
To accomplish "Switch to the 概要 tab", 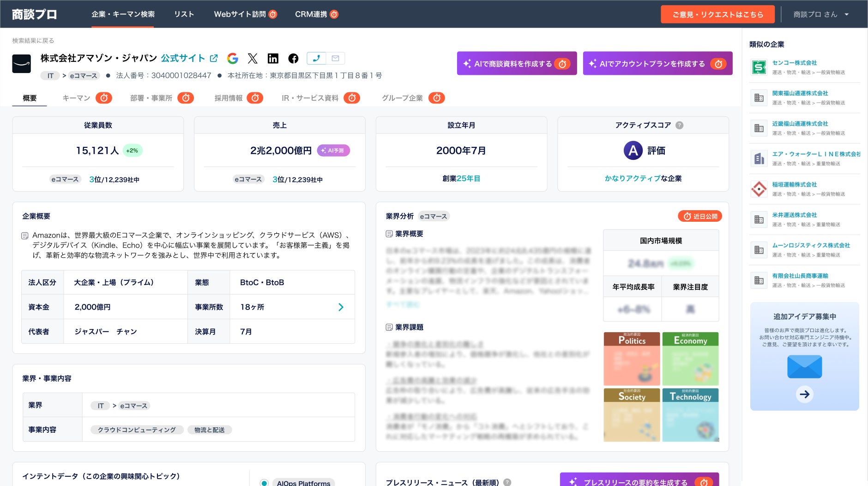I will click(x=30, y=98).
